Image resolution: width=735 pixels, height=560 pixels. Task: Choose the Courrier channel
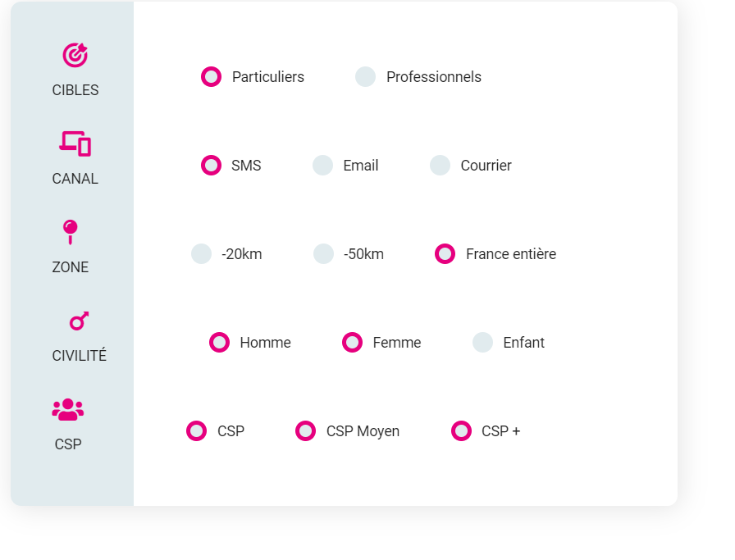click(x=441, y=166)
